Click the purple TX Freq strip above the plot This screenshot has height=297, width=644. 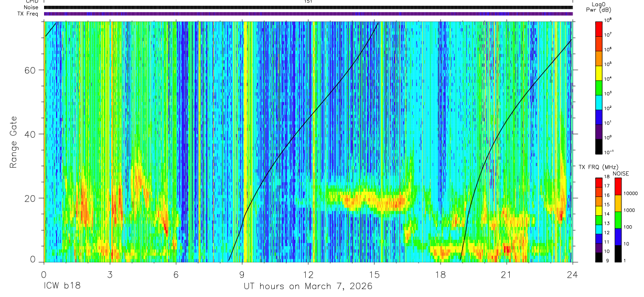point(308,14)
